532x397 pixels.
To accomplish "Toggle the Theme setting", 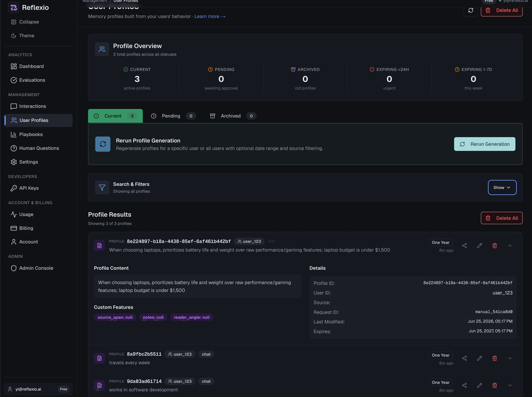I will coord(23,36).
